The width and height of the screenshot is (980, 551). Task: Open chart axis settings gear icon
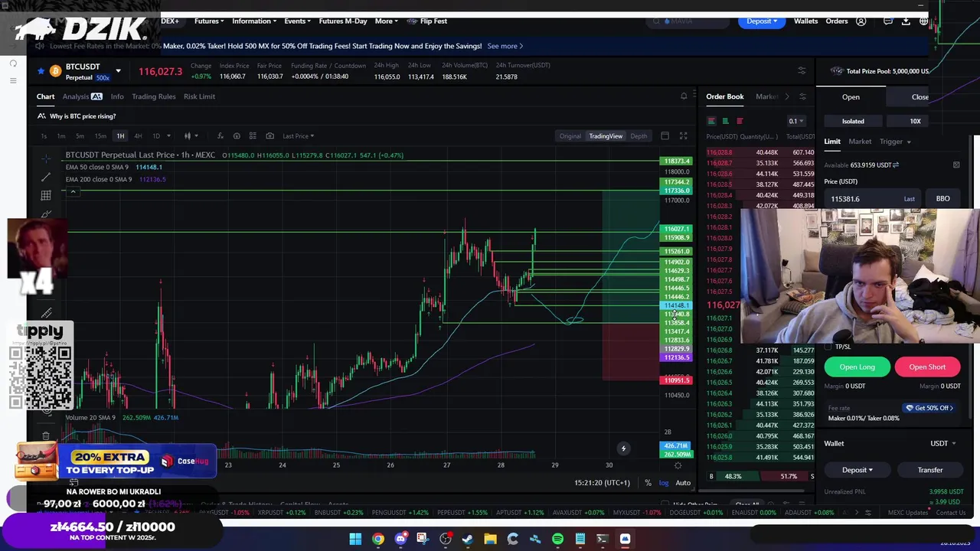tap(678, 465)
